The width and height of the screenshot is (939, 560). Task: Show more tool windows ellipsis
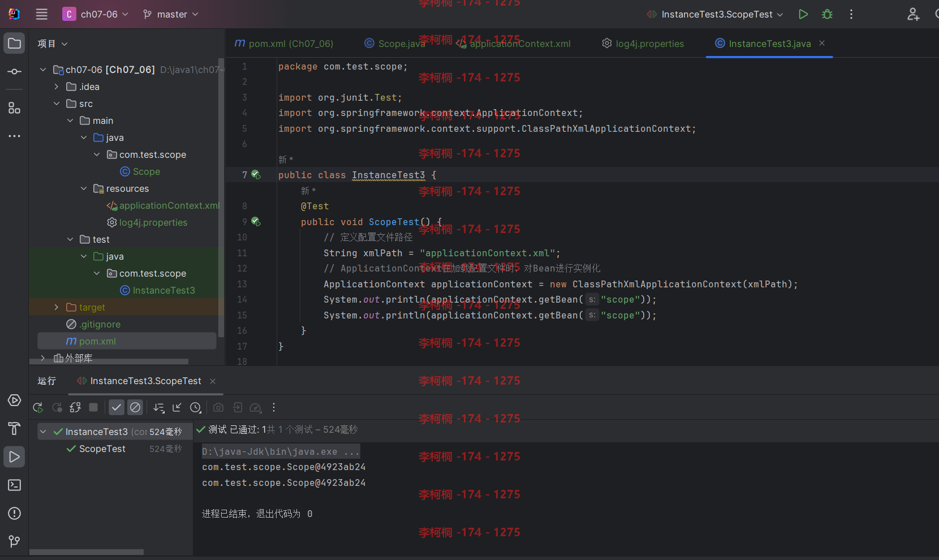[x=14, y=136]
